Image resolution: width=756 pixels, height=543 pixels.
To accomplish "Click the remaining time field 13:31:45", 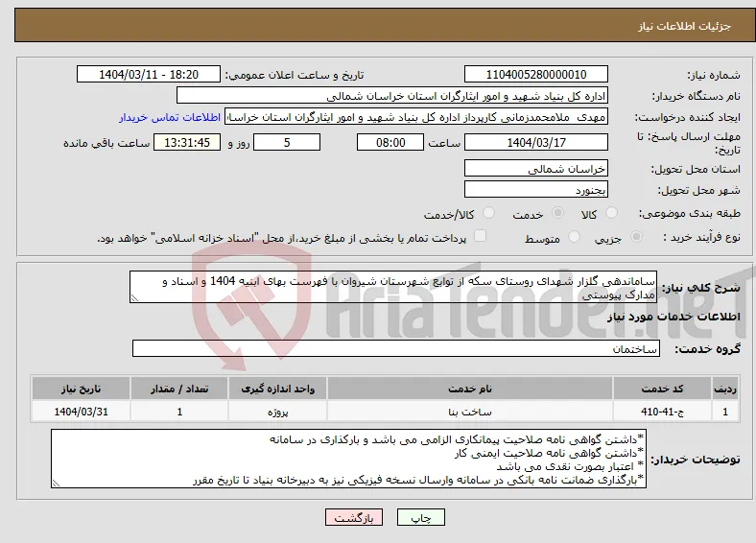I will [187, 142].
